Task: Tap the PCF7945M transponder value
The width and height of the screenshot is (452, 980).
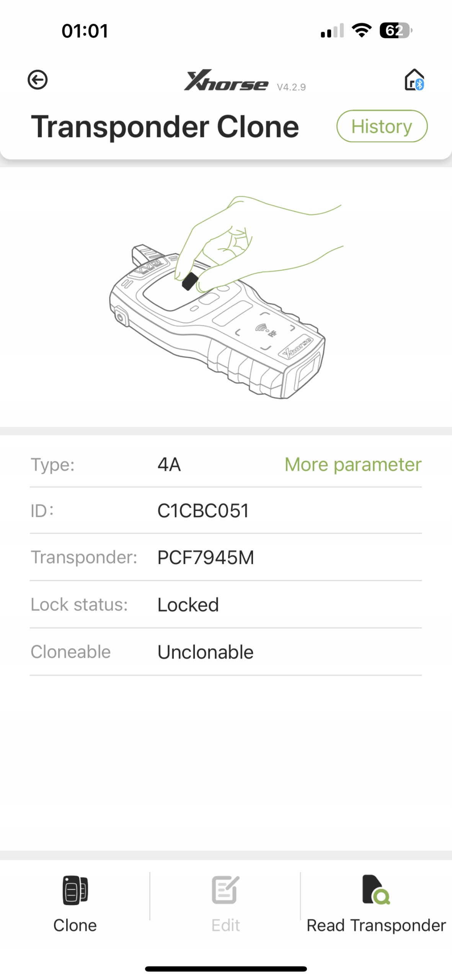Action: [206, 558]
